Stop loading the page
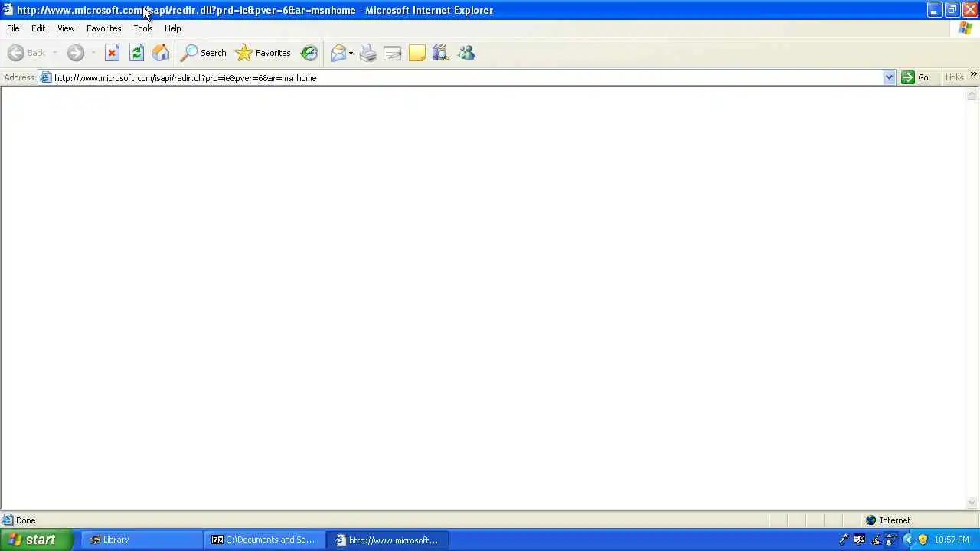 click(112, 53)
